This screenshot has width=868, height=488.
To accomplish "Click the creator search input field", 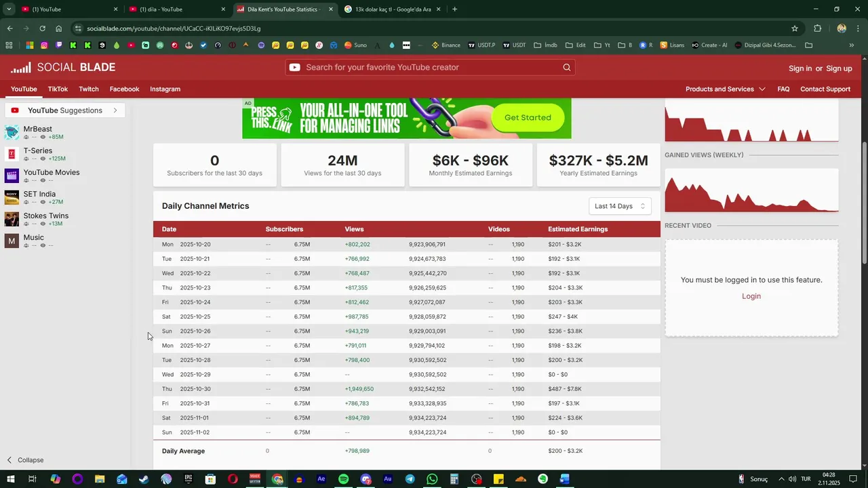I will click(431, 67).
